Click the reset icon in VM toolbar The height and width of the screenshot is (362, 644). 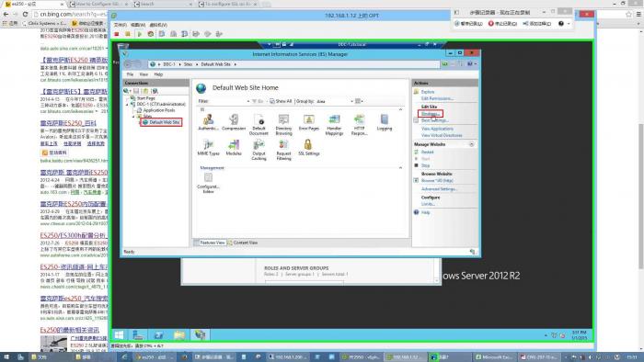(x=151, y=34)
